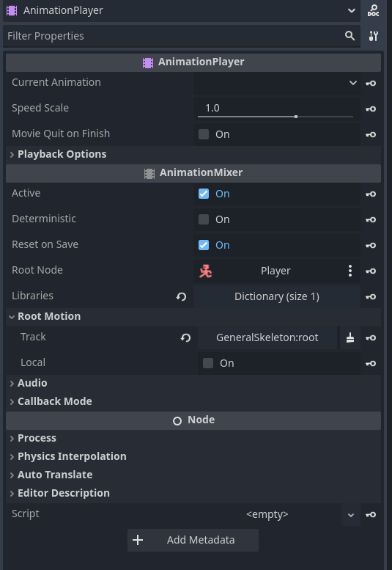
Task: Open the Script dropdown arrow
Action: click(x=351, y=515)
